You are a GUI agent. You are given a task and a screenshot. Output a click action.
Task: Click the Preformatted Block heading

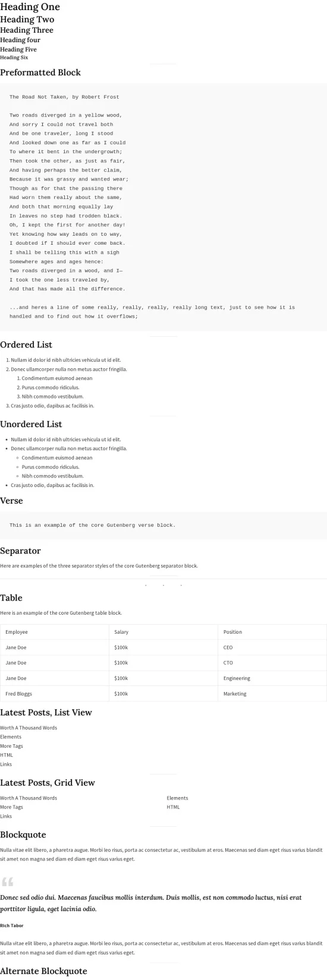point(40,72)
